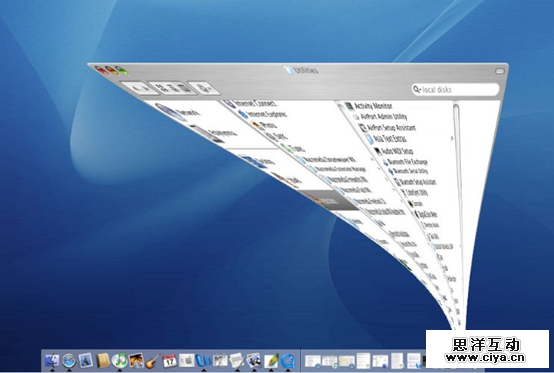Select Bluetooth Setup Assistant item

pos(416,182)
